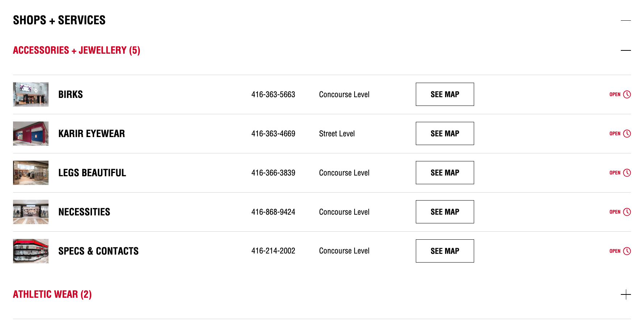Open See Map for Necessities
The height and width of the screenshot is (330, 644).
445,212
